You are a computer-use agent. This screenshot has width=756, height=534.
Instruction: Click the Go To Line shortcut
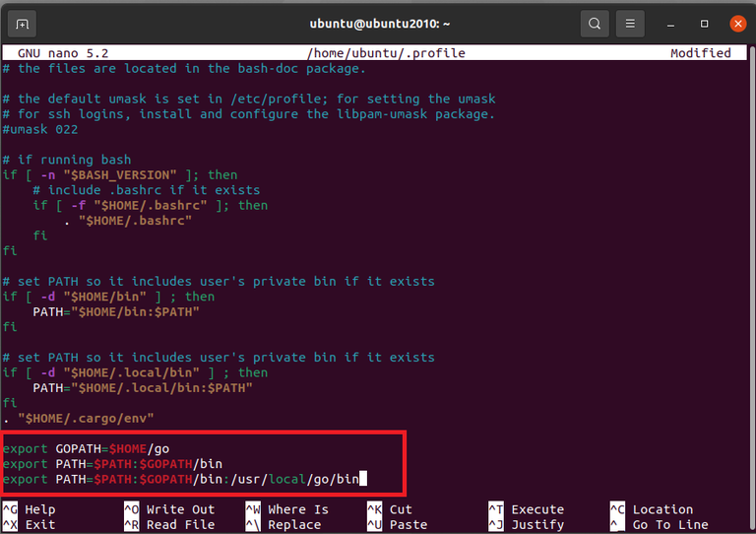point(660,524)
